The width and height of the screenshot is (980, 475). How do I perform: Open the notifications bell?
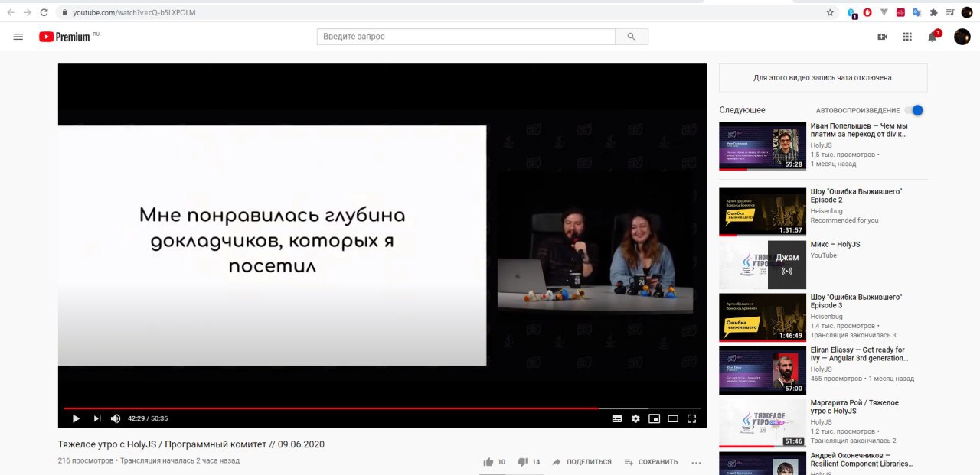(x=933, y=36)
